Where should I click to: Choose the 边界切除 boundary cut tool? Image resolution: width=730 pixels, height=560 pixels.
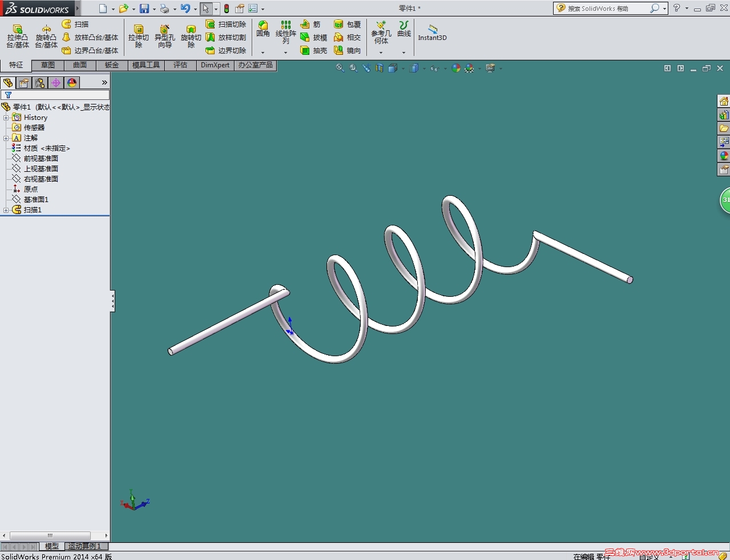(226, 50)
